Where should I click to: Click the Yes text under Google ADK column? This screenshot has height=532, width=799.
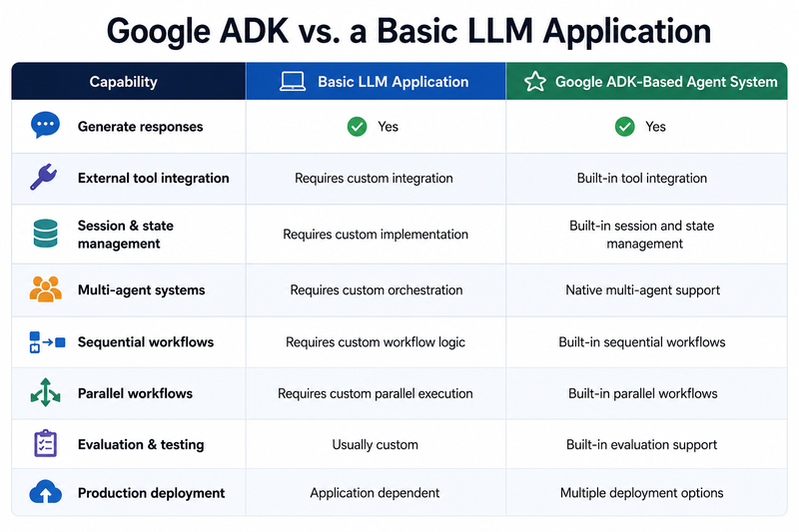pyautogui.click(x=655, y=127)
